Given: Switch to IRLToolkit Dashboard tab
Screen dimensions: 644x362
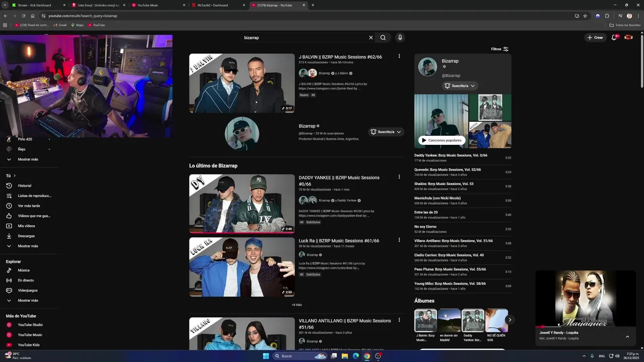Looking at the screenshot, I should click(218, 5).
